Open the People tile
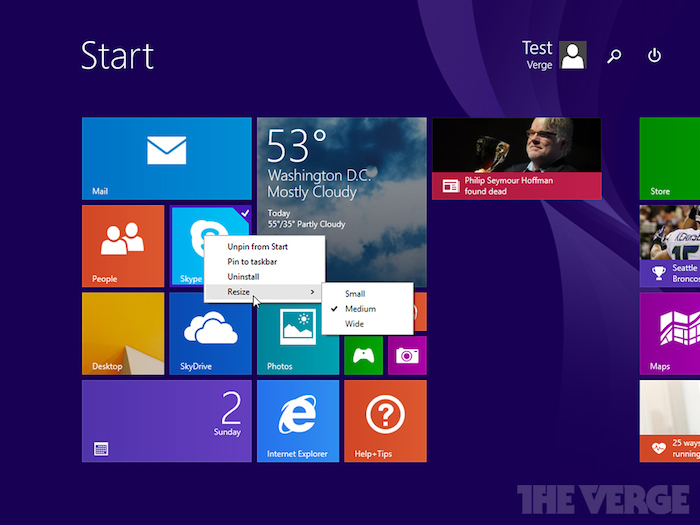The image size is (700, 525). coord(123,246)
